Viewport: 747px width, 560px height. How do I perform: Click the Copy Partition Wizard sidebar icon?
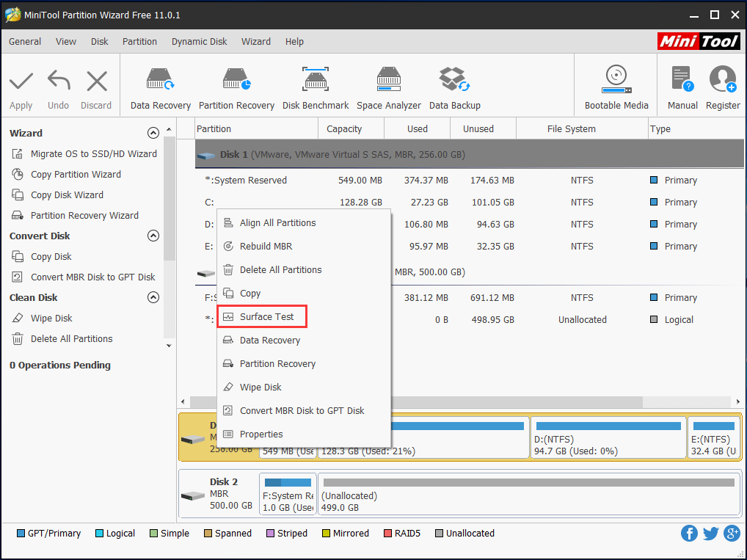point(18,174)
